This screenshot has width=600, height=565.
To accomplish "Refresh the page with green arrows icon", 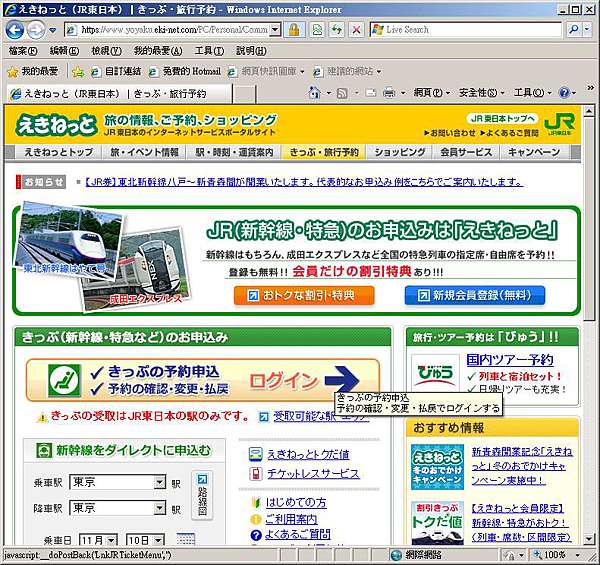I will click(336, 29).
